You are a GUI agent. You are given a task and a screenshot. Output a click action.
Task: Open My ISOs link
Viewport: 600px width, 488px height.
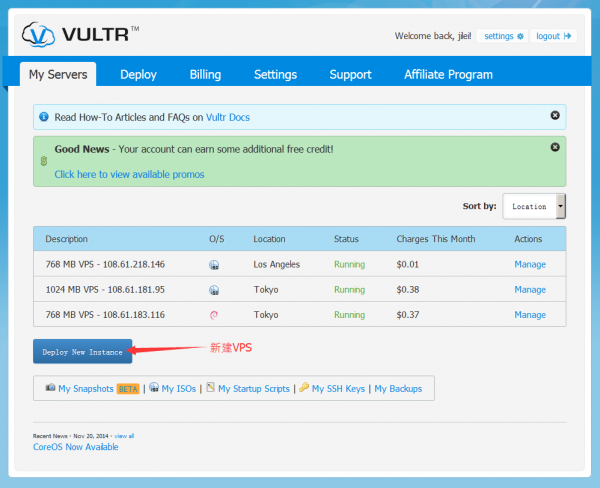(179, 388)
